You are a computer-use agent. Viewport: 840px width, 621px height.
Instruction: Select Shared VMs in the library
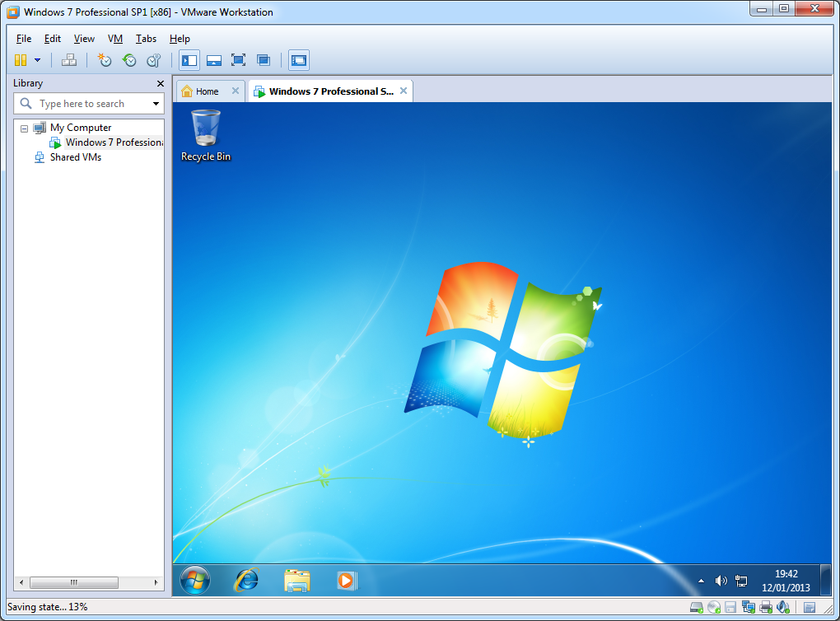(x=75, y=157)
